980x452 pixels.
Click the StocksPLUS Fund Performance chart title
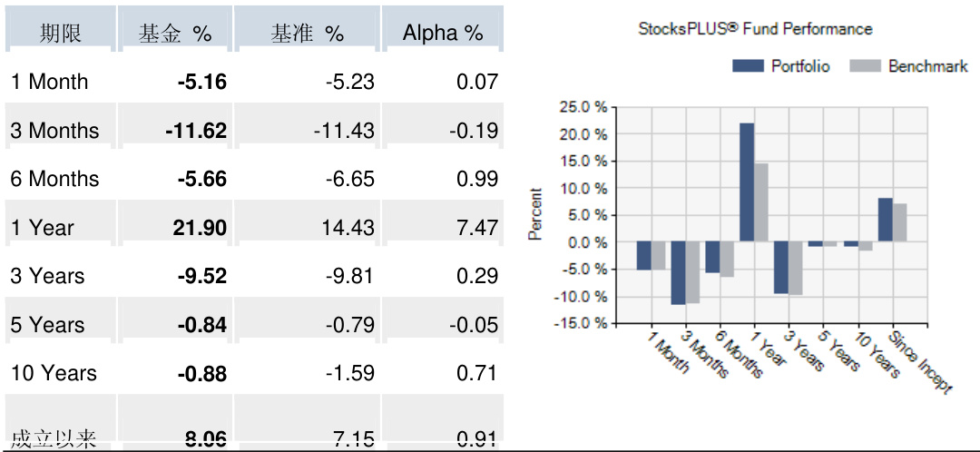[755, 29]
